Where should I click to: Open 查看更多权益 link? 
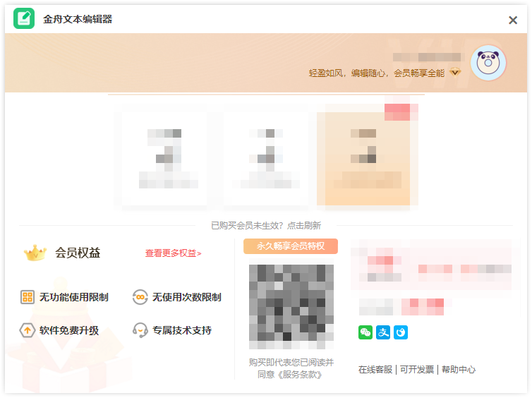coord(173,253)
